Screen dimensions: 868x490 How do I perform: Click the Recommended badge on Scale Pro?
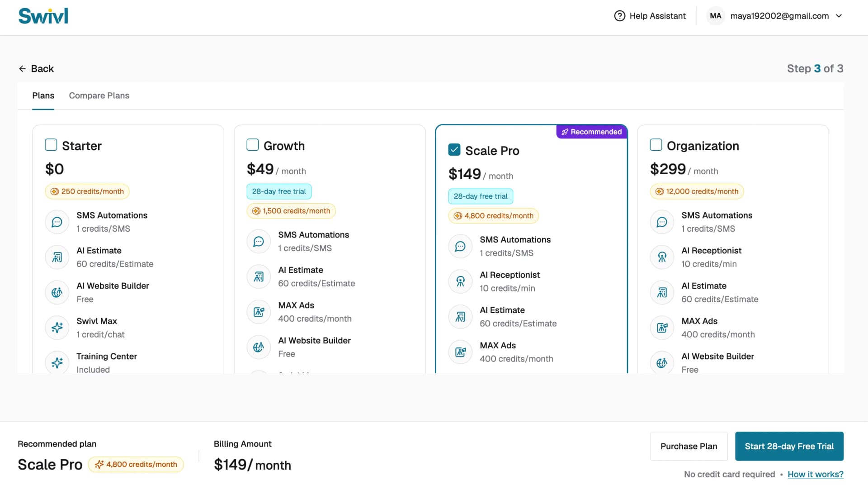[592, 132]
